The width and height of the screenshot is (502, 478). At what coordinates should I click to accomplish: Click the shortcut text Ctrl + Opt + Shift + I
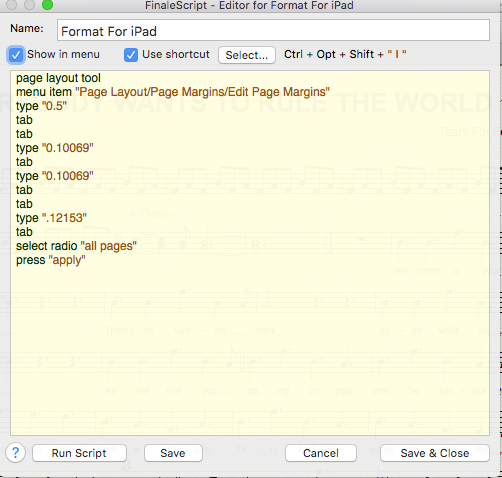(x=345, y=54)
